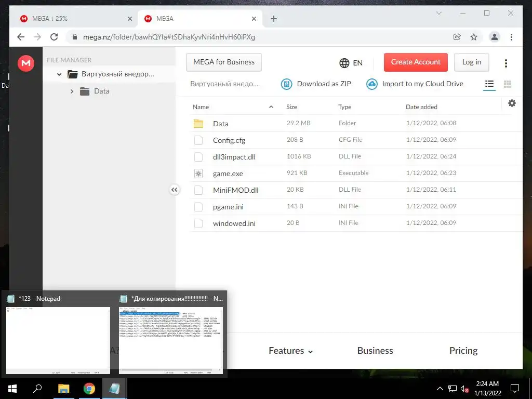
Task: Select the dll3impact.dll file name
Action: coord(234,157)
